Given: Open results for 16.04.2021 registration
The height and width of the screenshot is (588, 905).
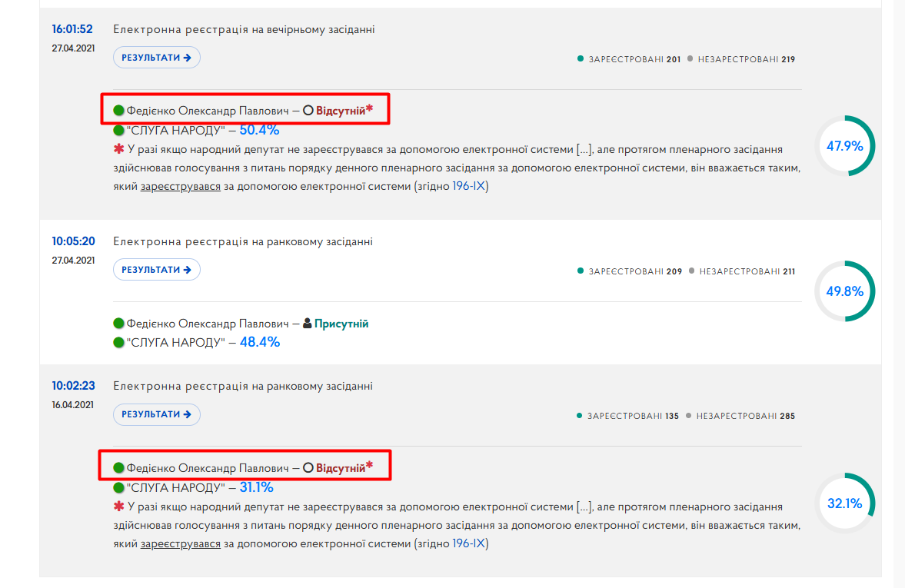Looking at the screenshot, I should (156, 414).
